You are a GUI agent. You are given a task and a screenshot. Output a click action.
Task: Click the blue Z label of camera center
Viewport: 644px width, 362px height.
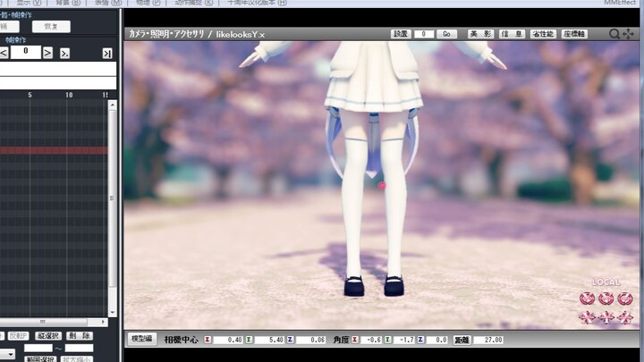pos(291,340)
